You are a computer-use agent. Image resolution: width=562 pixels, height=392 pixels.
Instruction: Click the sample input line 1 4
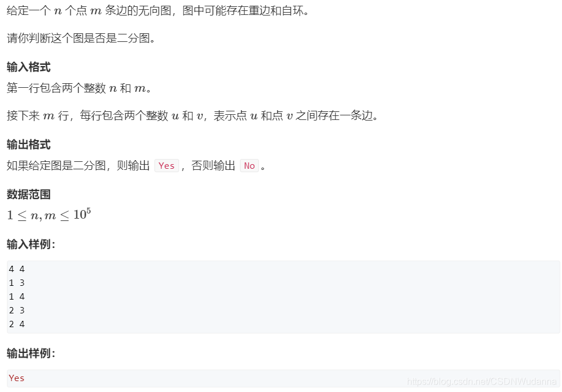[17, 296]
